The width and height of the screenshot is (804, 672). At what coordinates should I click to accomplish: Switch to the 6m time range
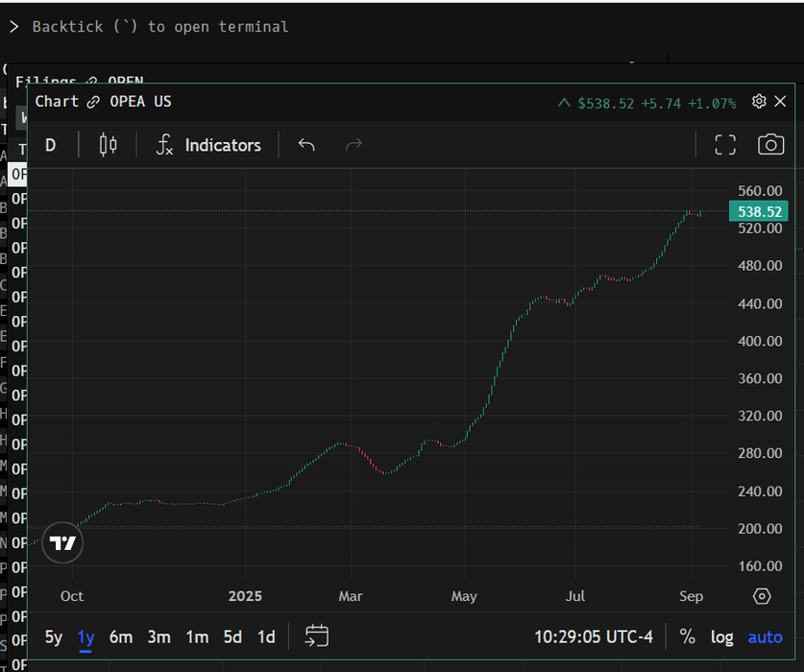coord(121,636)
